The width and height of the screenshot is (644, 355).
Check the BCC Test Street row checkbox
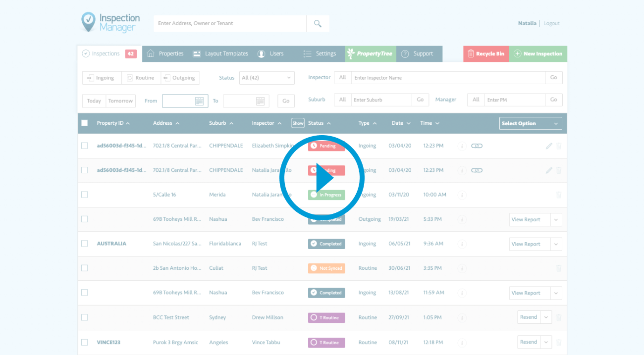click(85, 317)
